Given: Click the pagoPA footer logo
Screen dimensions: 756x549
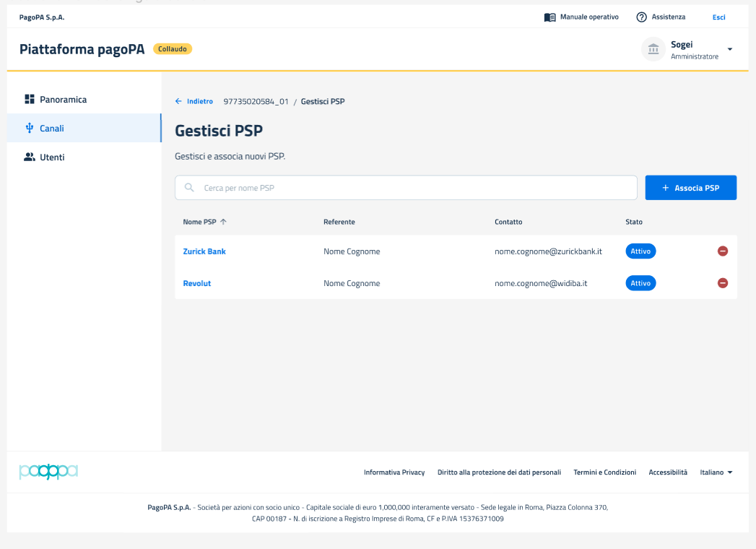Looking at the screenshot, I should click(x=48, y=472).
